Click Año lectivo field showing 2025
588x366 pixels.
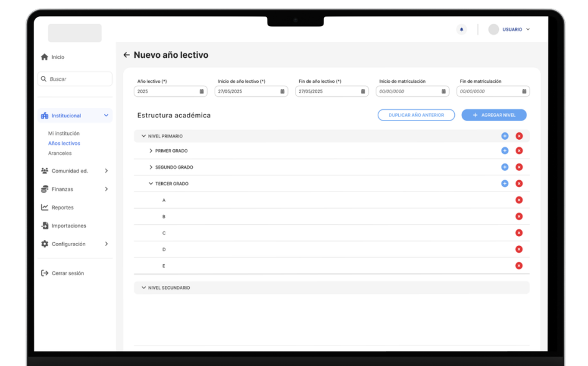tap(170, 91)
